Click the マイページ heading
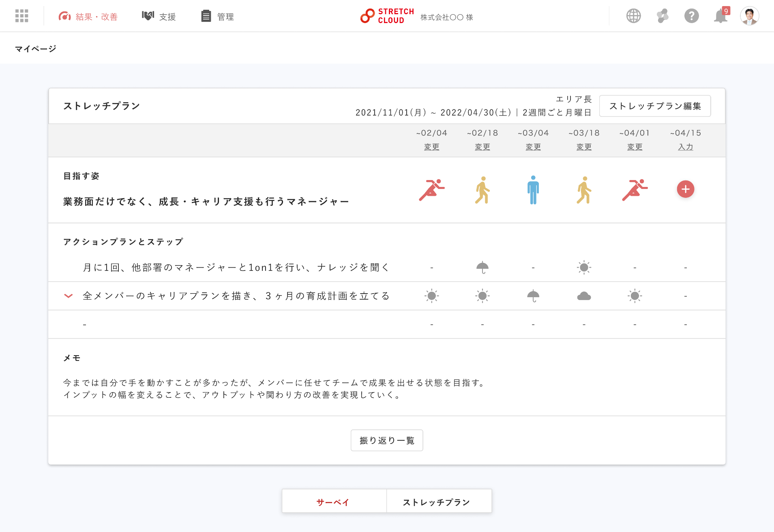The width and height of the screenshot is (774, 532). click(x=36, y=49)
